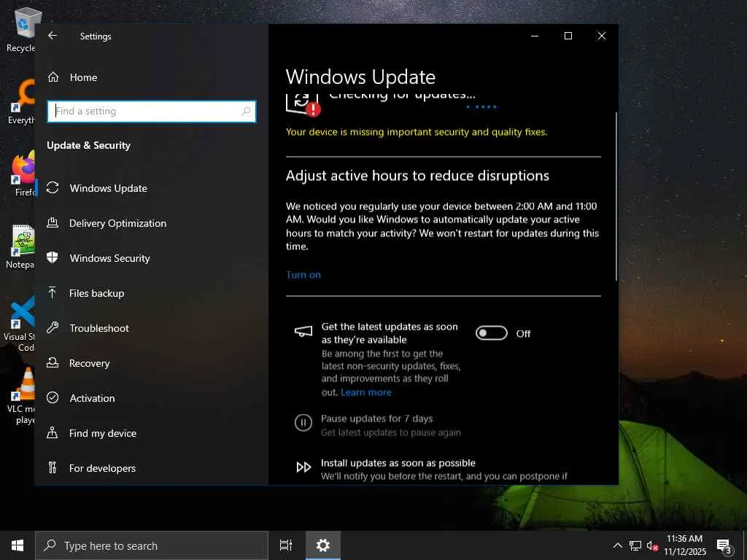Click the Find a setting search field

(x=152, y=112)
